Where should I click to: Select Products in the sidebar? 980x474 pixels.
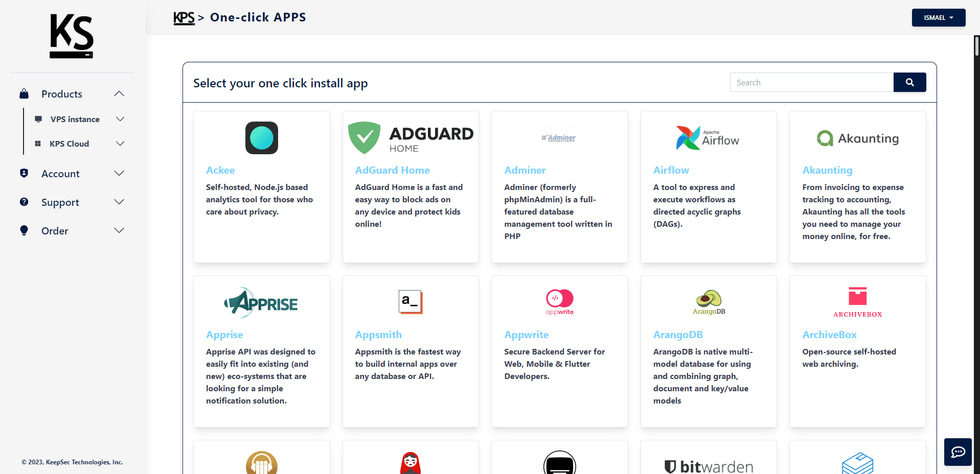click(x=62, y=94)
